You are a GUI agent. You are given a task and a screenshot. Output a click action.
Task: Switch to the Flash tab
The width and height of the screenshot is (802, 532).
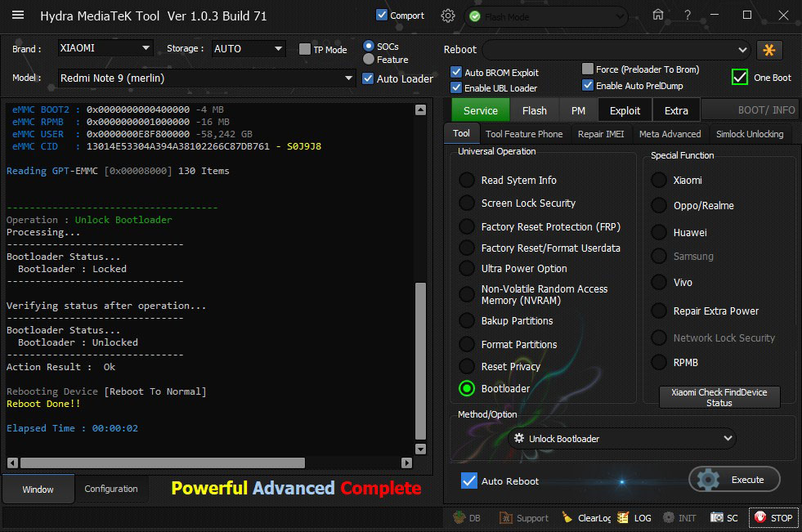[534, 110]
